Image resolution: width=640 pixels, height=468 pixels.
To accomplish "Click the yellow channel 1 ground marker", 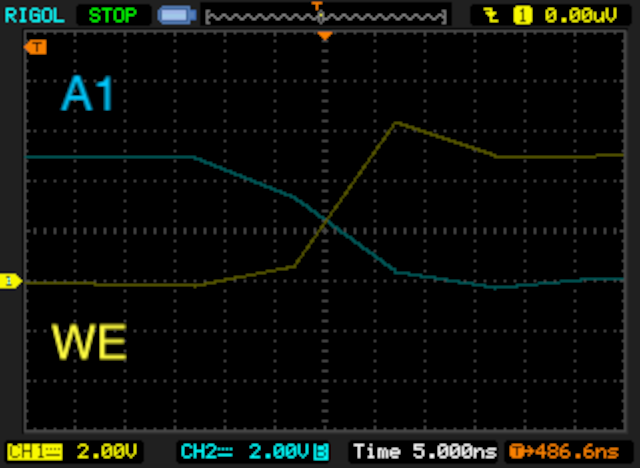I will (11, 281).
